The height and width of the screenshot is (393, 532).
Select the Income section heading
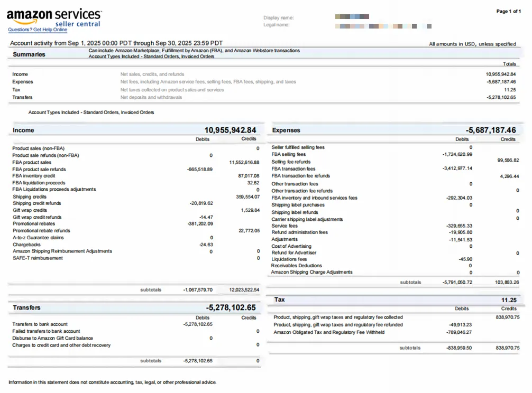(23, 130)
